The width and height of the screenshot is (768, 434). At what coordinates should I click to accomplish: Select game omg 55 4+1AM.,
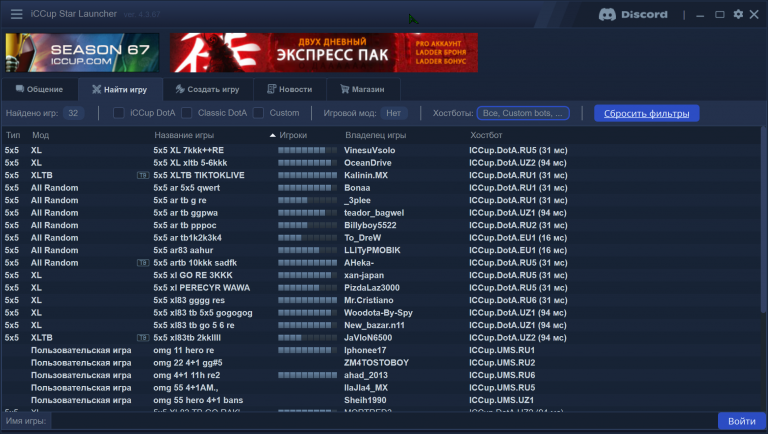(382, 388)
